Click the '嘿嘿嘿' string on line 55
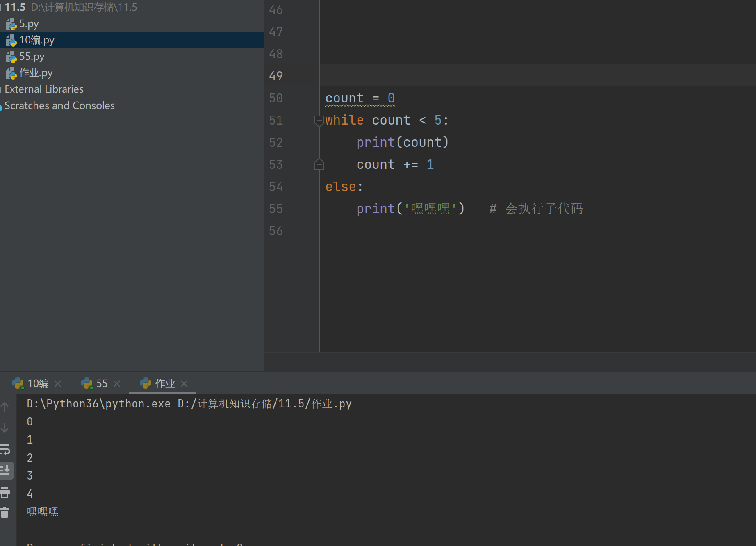The height and width of the screenshot is (546, 756). (430, 209)
